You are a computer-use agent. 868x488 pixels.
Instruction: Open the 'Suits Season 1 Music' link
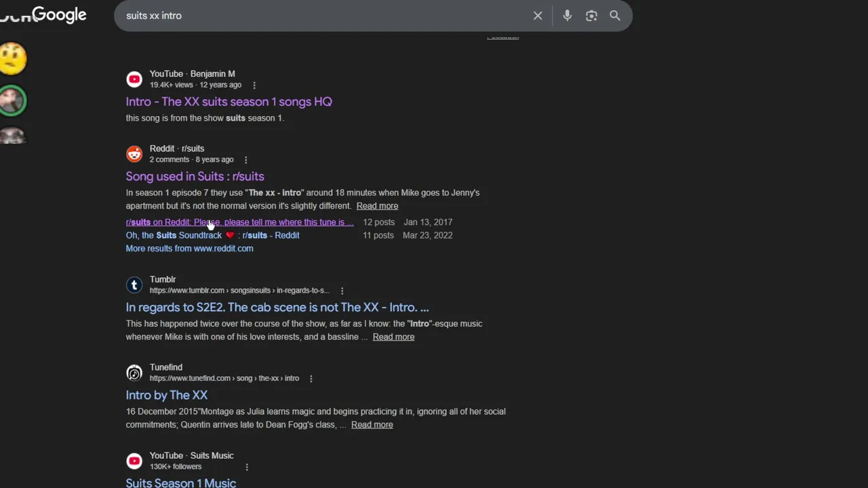[180, 483]
